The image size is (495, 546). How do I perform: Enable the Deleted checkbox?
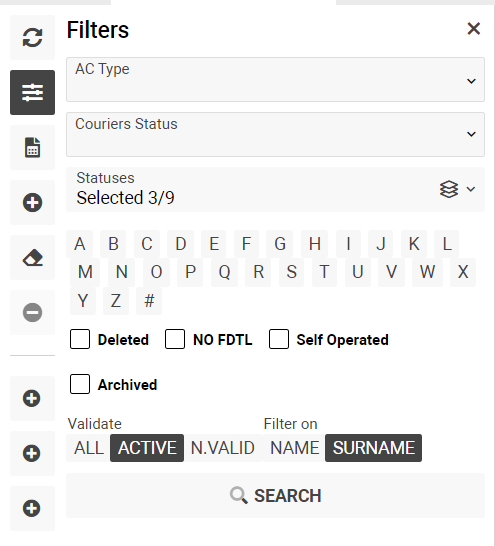80,339
